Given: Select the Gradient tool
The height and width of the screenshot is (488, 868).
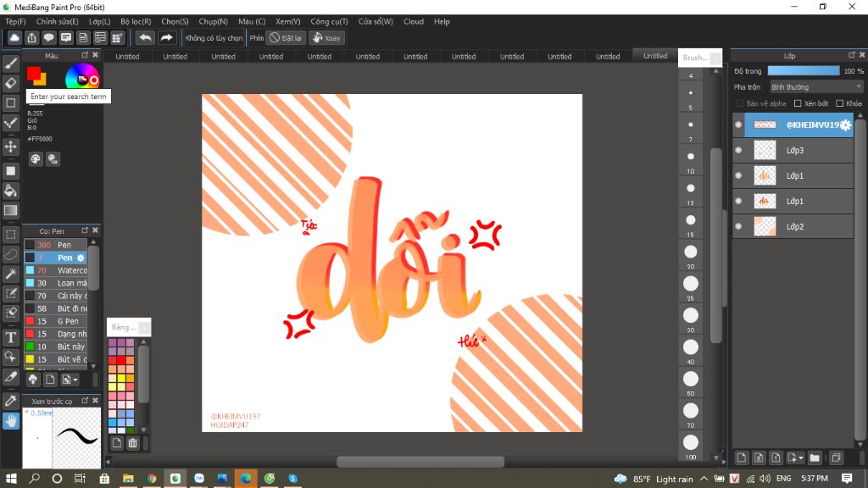Looking at the screenshot, I should (x=10, y=210).
